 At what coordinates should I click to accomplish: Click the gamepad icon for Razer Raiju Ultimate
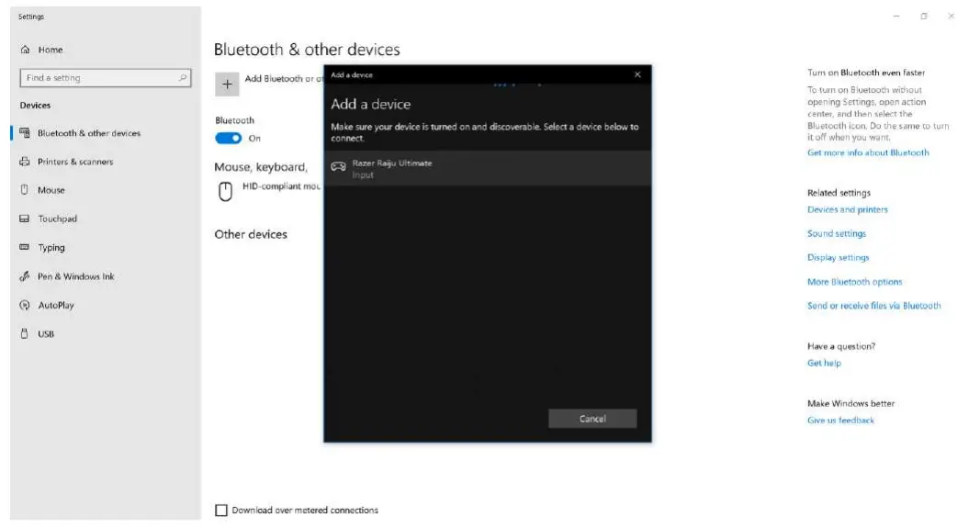click(338, 166)
